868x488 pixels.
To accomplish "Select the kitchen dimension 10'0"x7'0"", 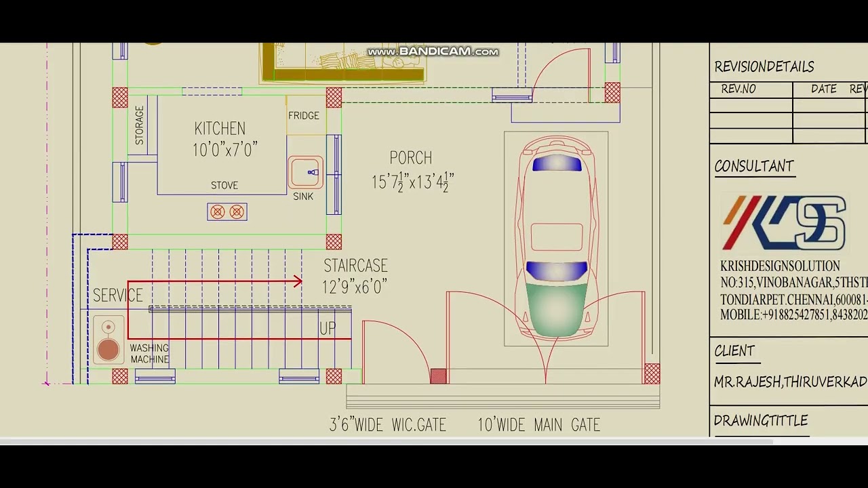I will tap(225, 150).
